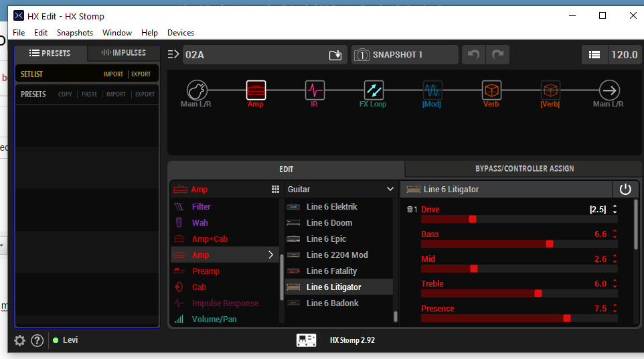Viewport: 644px width, 359px height.
Task: Open the Snapshots menu
Action: click(75, 33)
